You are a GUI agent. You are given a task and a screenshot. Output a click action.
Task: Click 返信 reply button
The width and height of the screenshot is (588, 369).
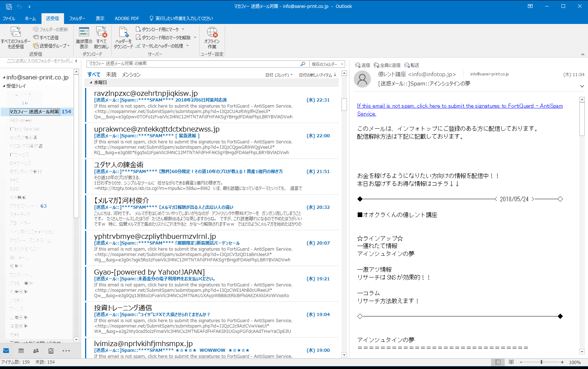[x=363, y=65]
